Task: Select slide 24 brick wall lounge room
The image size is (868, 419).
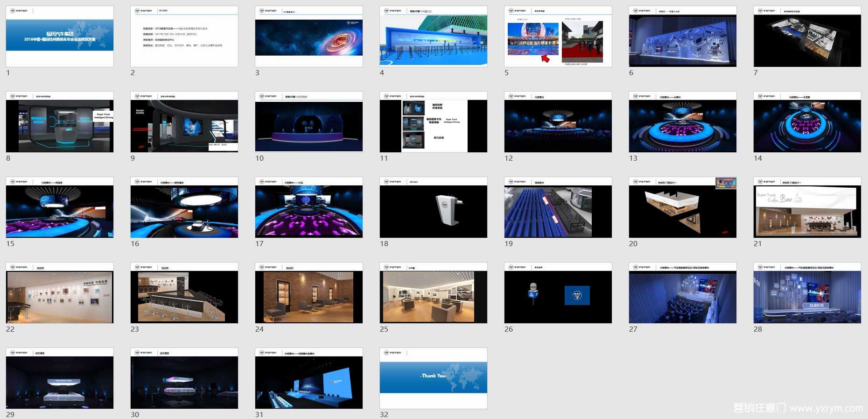Action: 309,293
